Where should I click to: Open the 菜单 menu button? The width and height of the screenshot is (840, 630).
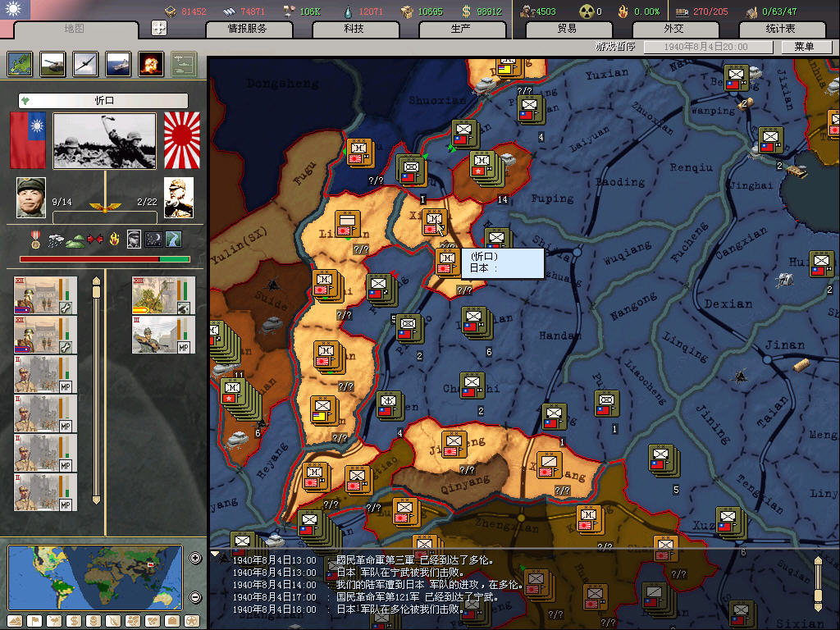click(x=806, y=47)
